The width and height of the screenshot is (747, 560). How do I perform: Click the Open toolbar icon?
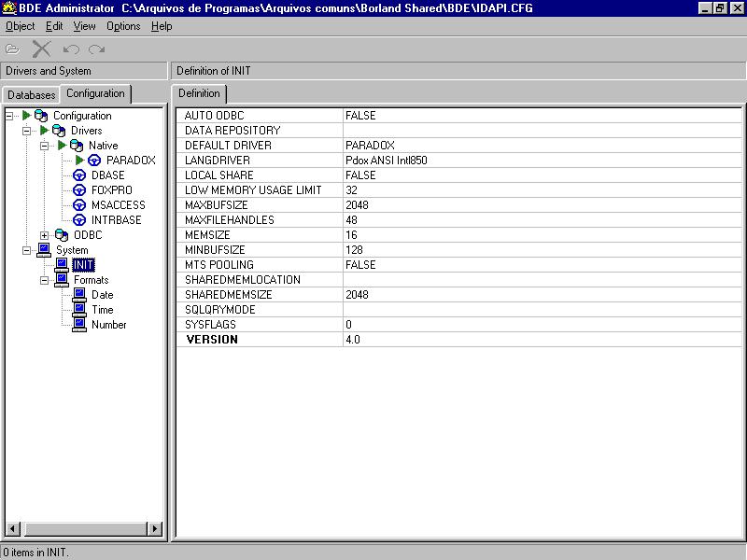[12, 49]
